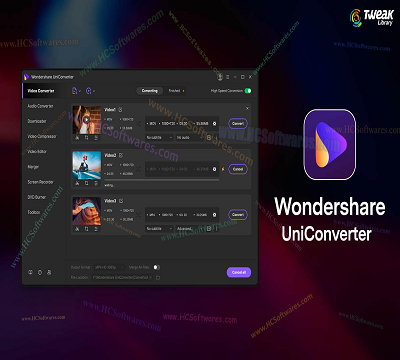Open Toolbox from the sidebar
The width and height of the screenshot is (400, 360).
pos(34,212)
